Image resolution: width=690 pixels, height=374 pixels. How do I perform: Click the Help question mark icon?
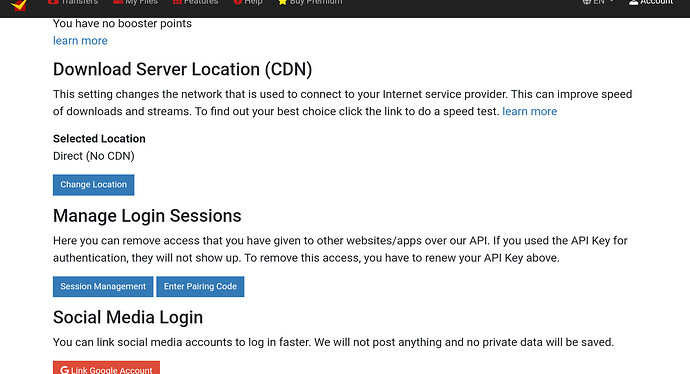coord(238,2)
